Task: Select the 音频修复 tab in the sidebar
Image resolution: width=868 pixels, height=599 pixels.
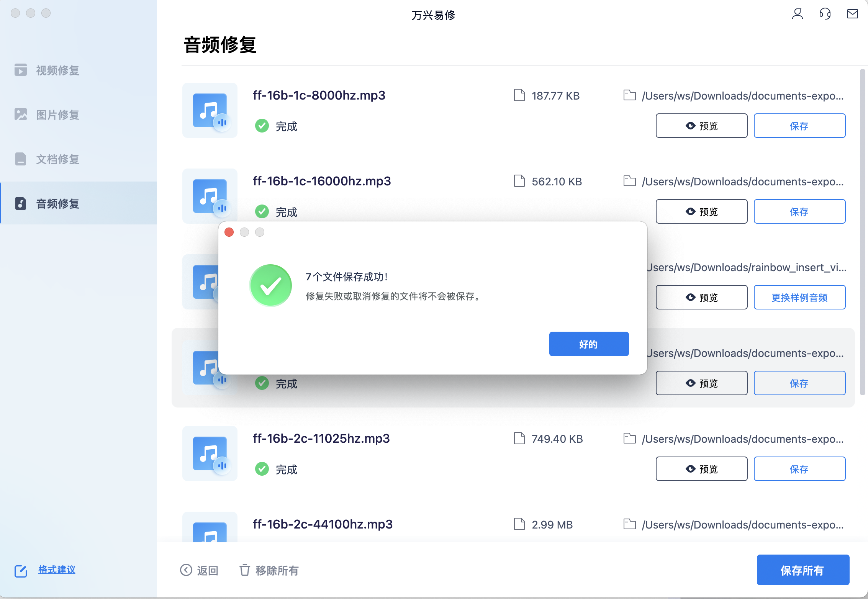Action: (57, 204)
